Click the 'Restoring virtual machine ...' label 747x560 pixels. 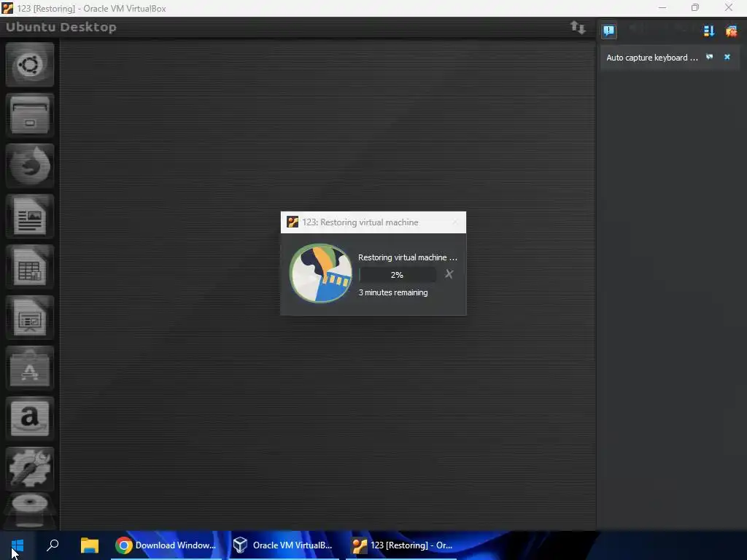(x=408, y=257)
